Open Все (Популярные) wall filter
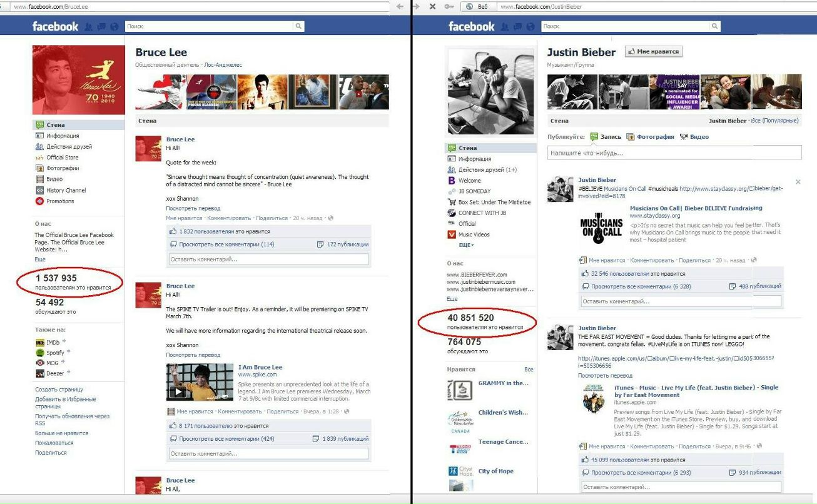 pyautogui.click(x=775, y=121)
